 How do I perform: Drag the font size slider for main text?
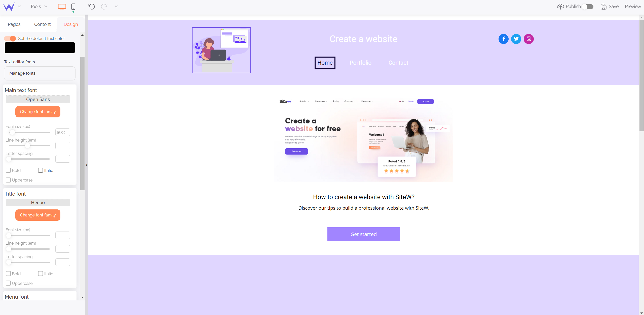[12, 132]
